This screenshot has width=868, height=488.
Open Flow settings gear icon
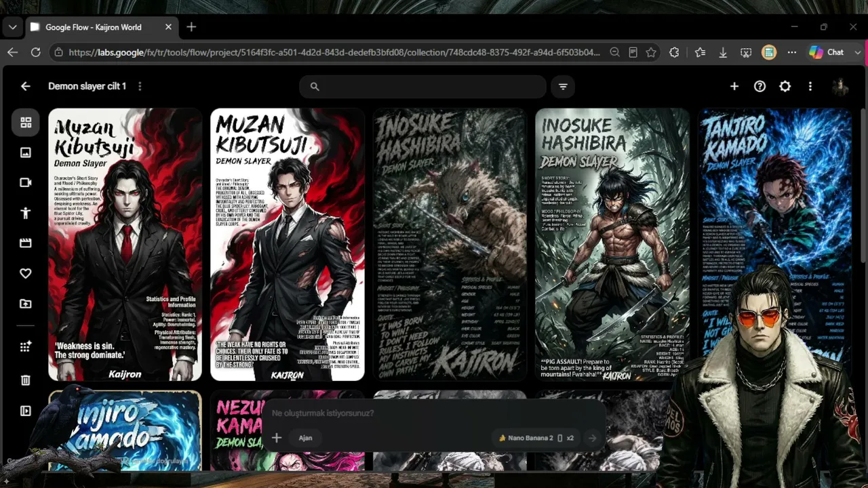pyautogui.click(x=785, y=86)
